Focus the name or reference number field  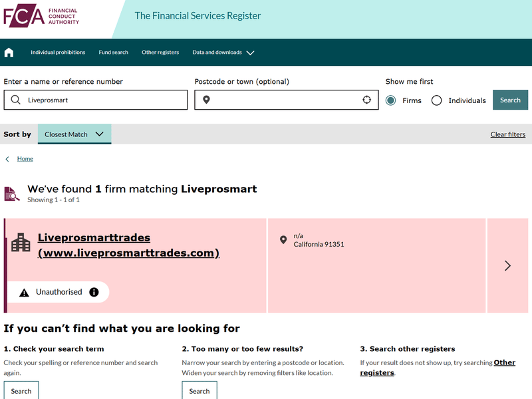(x=96, y=100)
